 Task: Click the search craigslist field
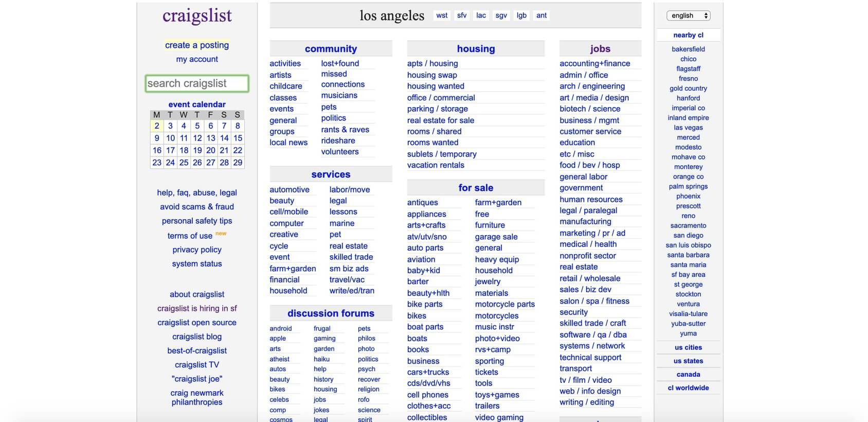[197, 83]
